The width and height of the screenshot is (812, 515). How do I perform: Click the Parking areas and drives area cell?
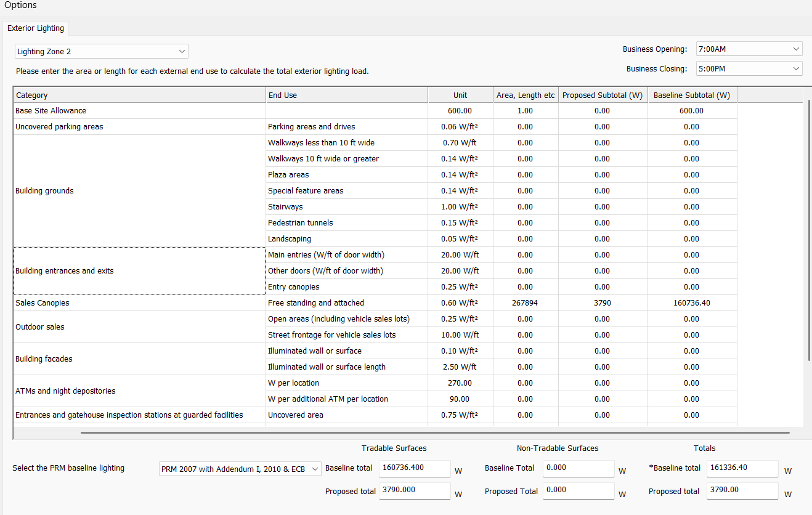(525, 127)
